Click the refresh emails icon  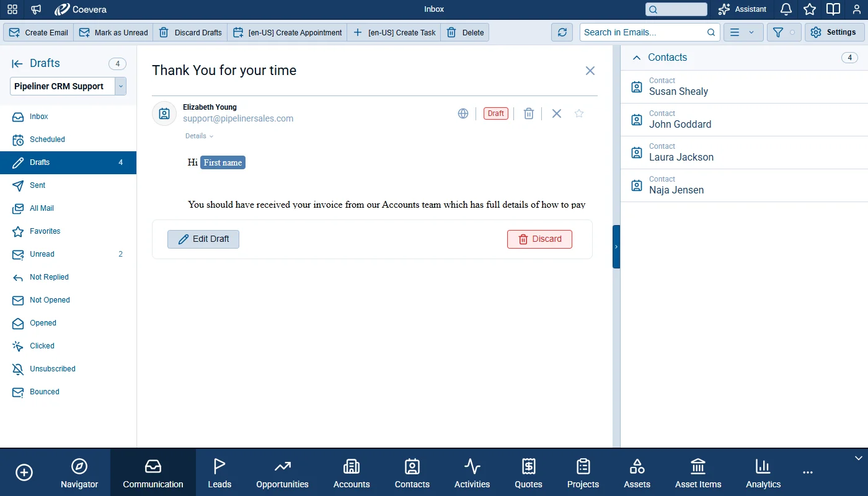click(562, 32)
